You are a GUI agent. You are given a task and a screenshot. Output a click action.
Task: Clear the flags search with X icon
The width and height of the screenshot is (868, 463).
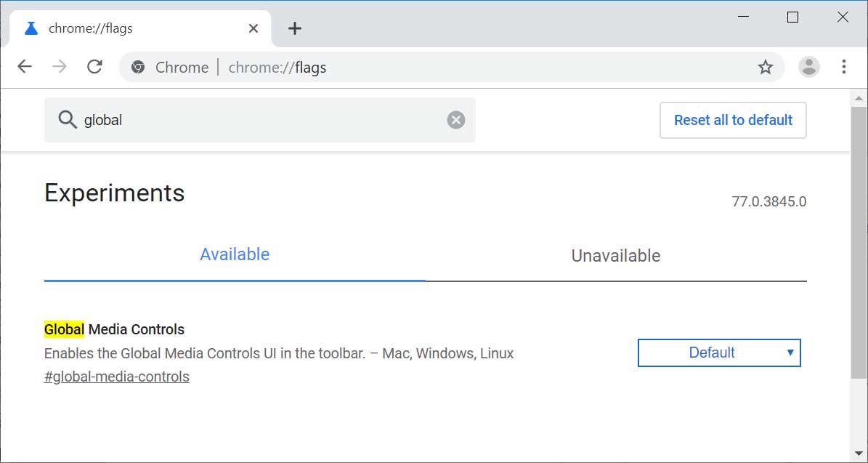click(x=455, y=120)
